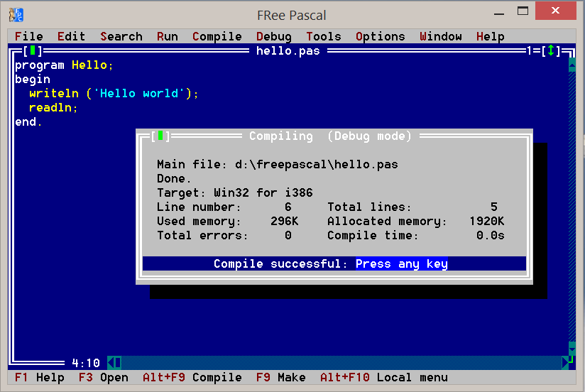The height and width of the screenshot is (392, 585).
Task: Click the 'program Hello;' code line
Action: (64, 65)
